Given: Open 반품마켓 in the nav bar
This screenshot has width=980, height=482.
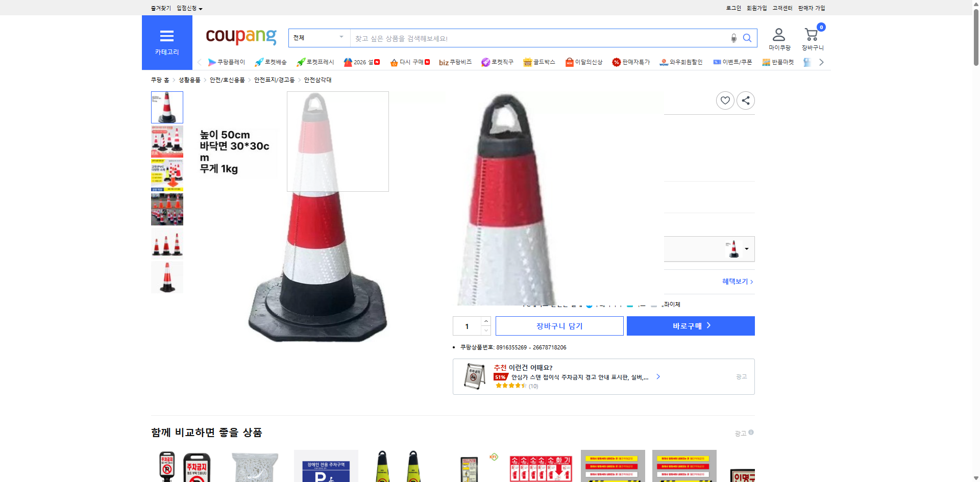Looking at the screenshot, I should [x=778, y=62].
